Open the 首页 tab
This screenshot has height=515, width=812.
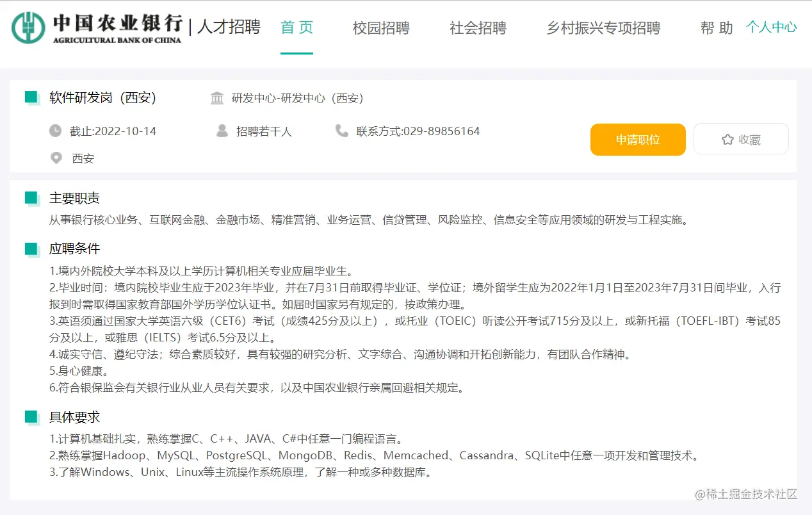pos(297,28)
